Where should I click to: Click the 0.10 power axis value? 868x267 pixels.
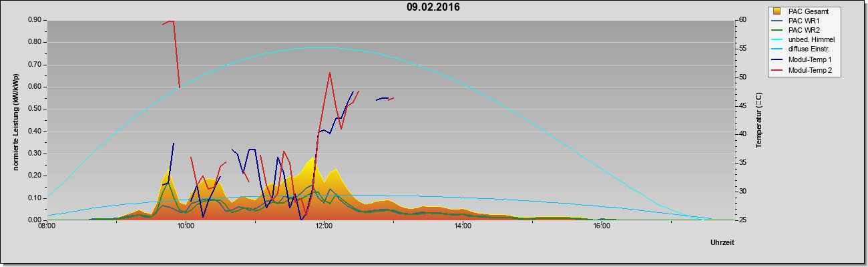pos(35,198)
